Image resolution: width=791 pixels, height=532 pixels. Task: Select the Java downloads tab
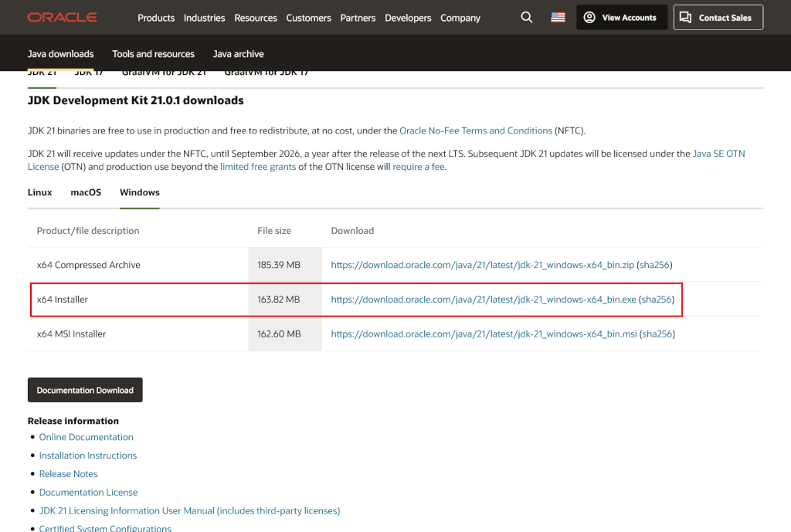coord(60,54)
